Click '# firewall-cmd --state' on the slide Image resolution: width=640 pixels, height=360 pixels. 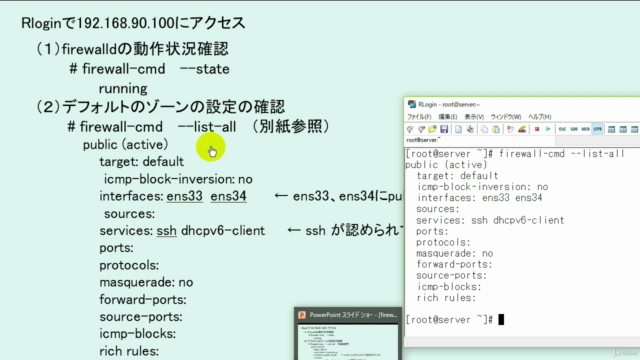tap(149, 69)
